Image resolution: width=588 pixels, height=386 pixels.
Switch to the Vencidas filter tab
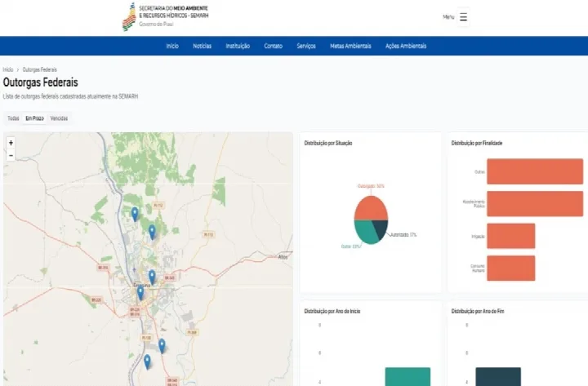(59, 118)
